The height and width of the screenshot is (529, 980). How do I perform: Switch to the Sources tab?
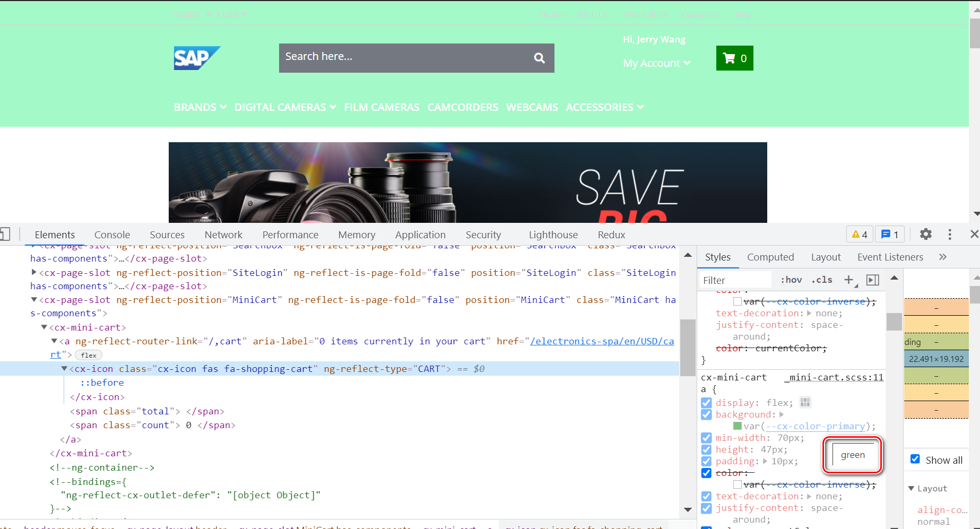167,235
